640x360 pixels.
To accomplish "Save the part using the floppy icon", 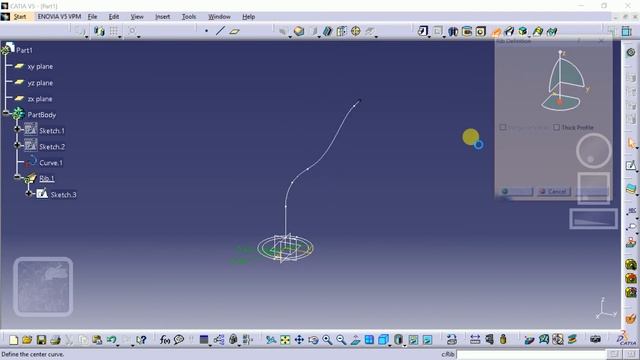I will pyautogui.click(x=41, y=340).
